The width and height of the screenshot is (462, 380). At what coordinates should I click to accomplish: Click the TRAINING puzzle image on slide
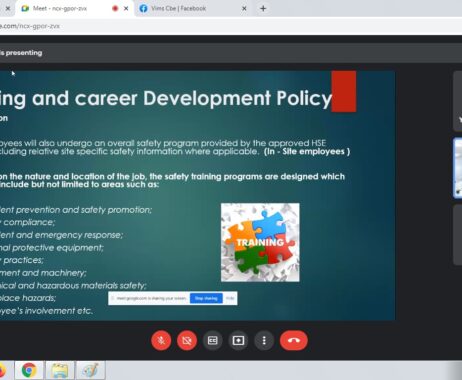[260, 242]
